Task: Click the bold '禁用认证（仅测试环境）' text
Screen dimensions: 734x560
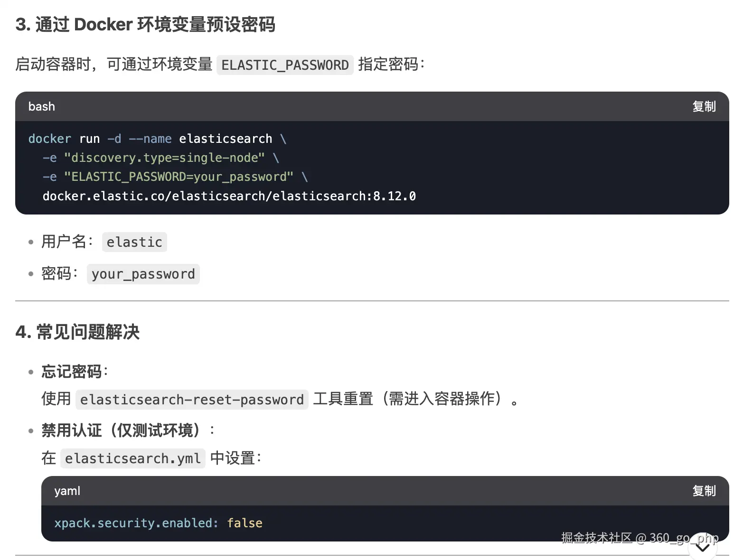Action: (x=121, y=430)
